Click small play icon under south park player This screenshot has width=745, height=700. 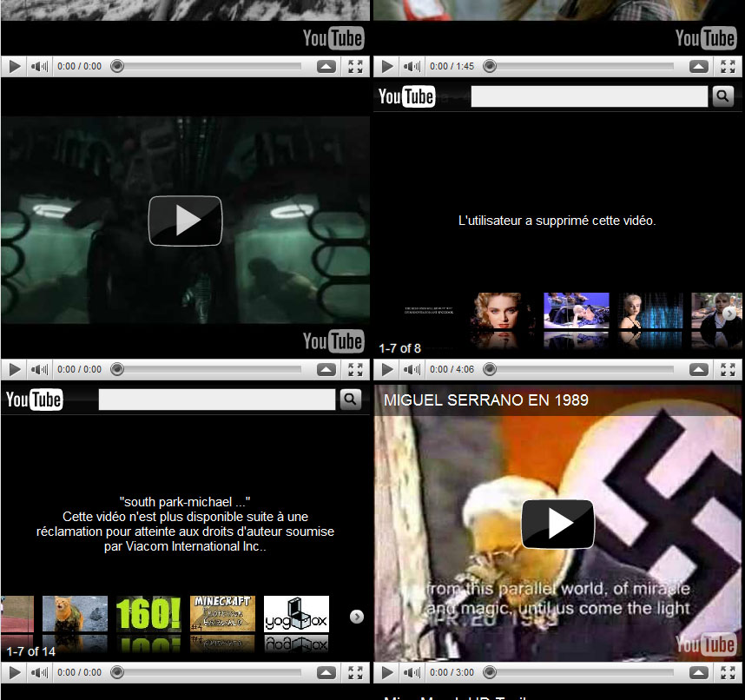pos(15,673)
